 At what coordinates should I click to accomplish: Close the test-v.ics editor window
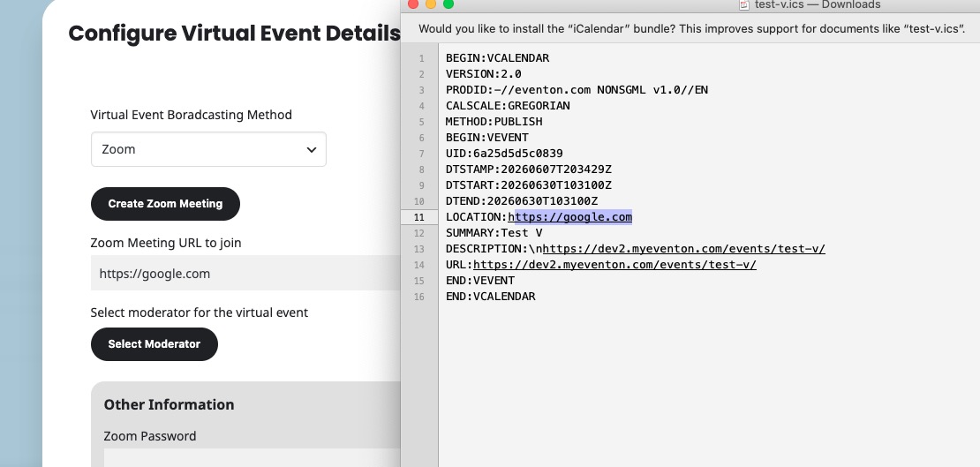[412, 4]
